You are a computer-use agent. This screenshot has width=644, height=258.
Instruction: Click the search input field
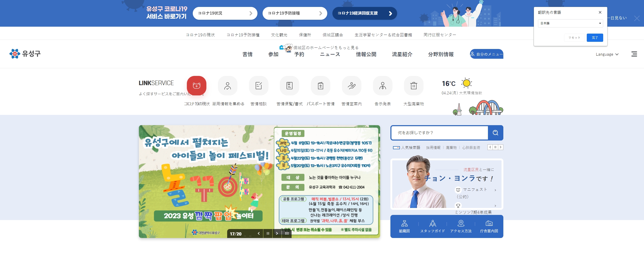(x=439, y=133)
